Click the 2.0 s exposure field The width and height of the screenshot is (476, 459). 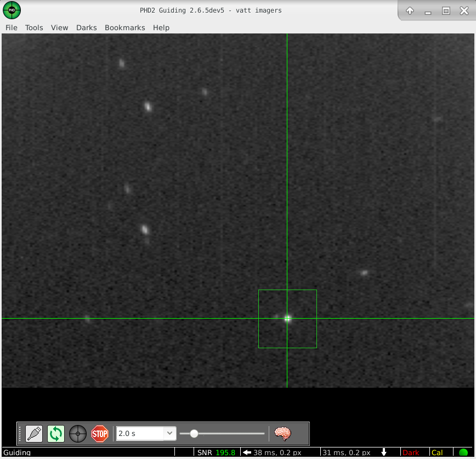tap(140, 433)
